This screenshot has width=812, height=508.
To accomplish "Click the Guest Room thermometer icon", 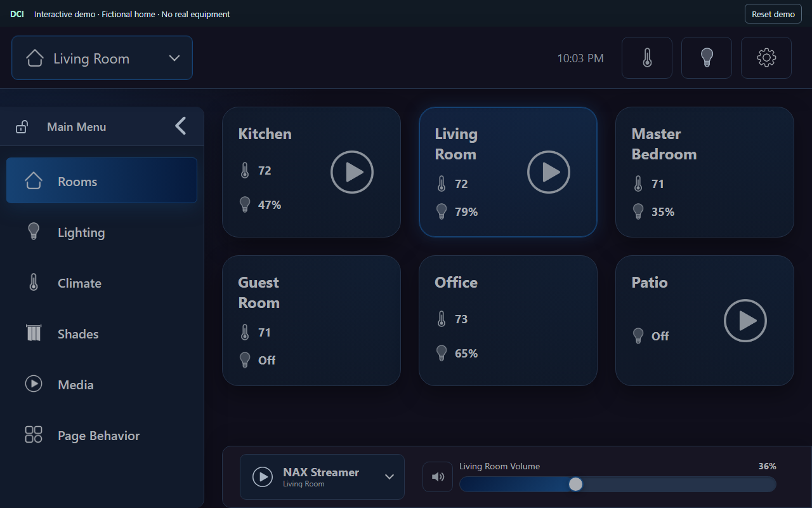I will click(x=245, y=332).
